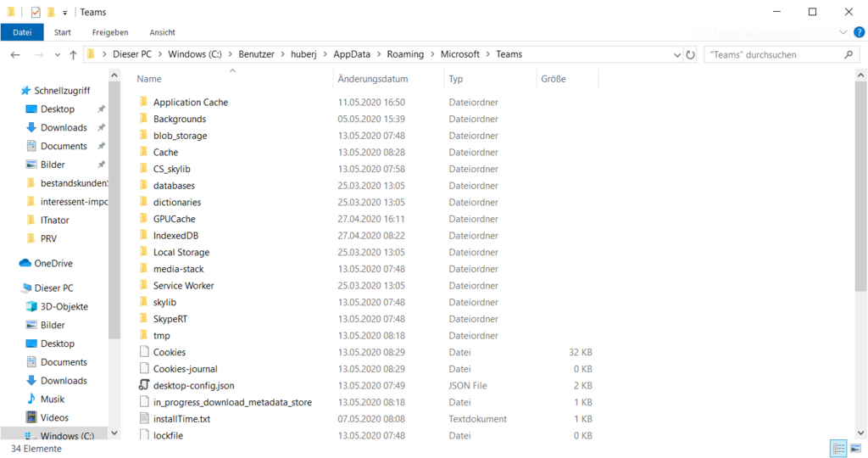Go up one folder level arrow
Screen dimensions: 868x458
coord(73,54)
